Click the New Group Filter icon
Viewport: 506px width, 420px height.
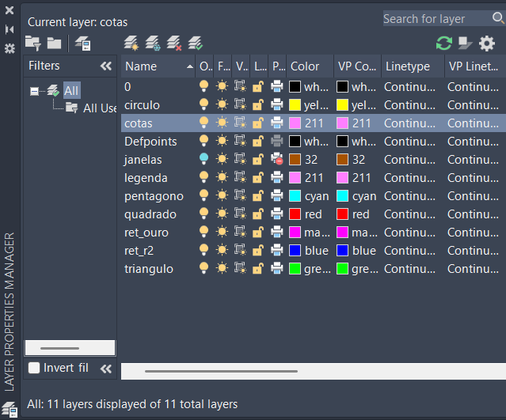pos(54,44)
